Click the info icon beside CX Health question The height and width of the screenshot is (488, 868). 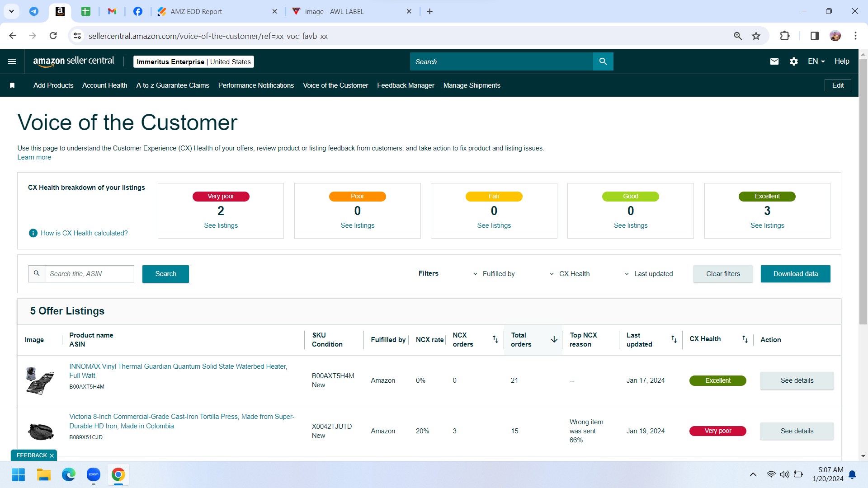click(33, 233)
